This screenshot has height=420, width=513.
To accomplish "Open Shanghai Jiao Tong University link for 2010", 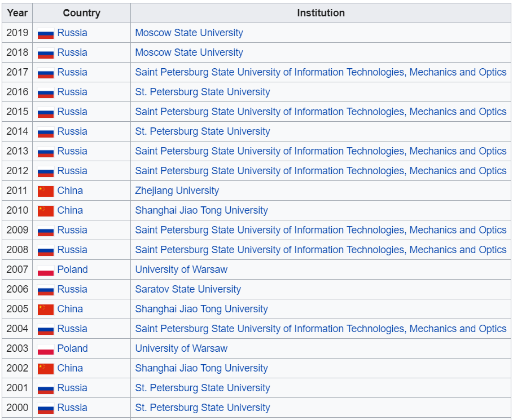I will coord(201,210).
